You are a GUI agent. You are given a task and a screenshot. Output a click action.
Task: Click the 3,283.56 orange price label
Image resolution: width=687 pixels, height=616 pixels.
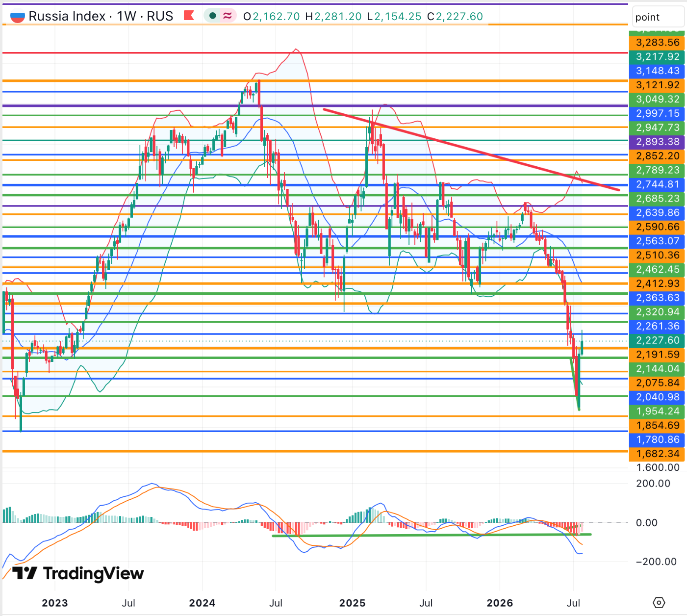coord(657,43)
